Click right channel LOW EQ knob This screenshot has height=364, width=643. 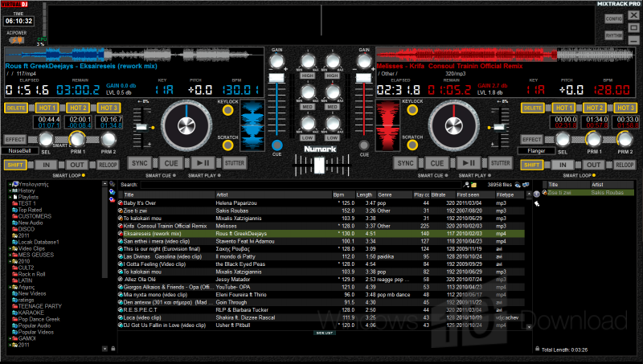333,123
